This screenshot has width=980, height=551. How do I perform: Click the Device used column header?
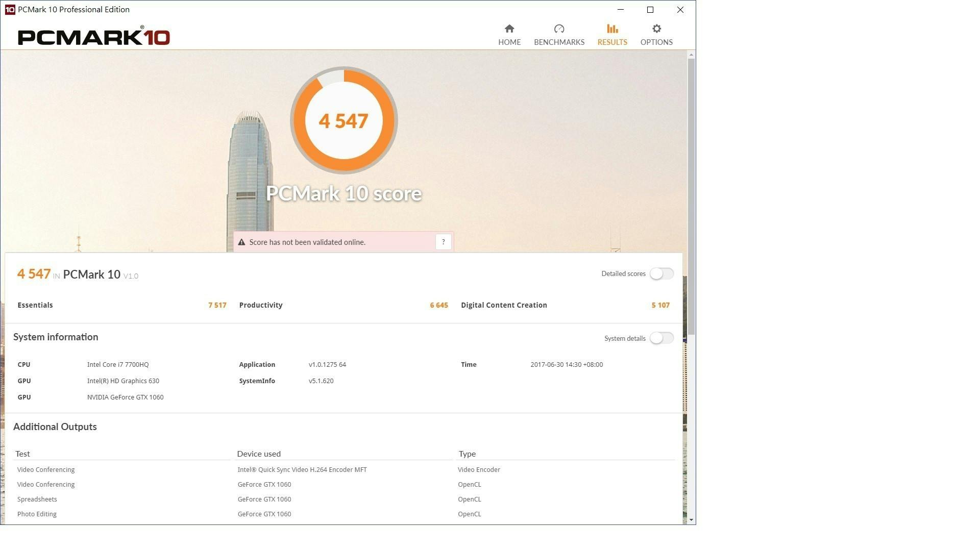point(259,454)
